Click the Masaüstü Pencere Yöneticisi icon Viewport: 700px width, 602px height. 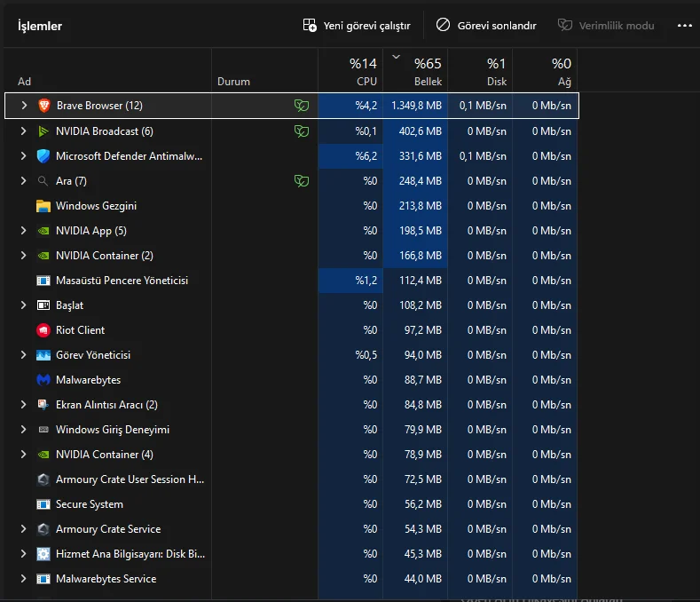[43, 281]
